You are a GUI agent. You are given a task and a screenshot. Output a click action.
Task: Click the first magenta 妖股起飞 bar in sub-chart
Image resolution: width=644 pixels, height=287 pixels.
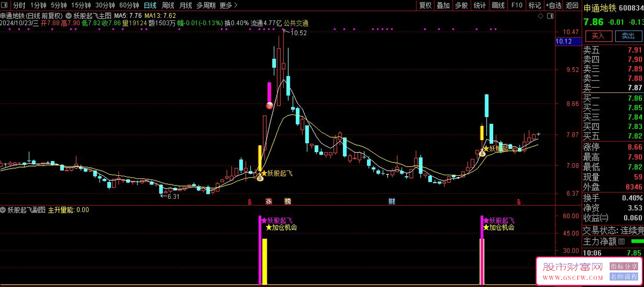click(x=260, y=250)
